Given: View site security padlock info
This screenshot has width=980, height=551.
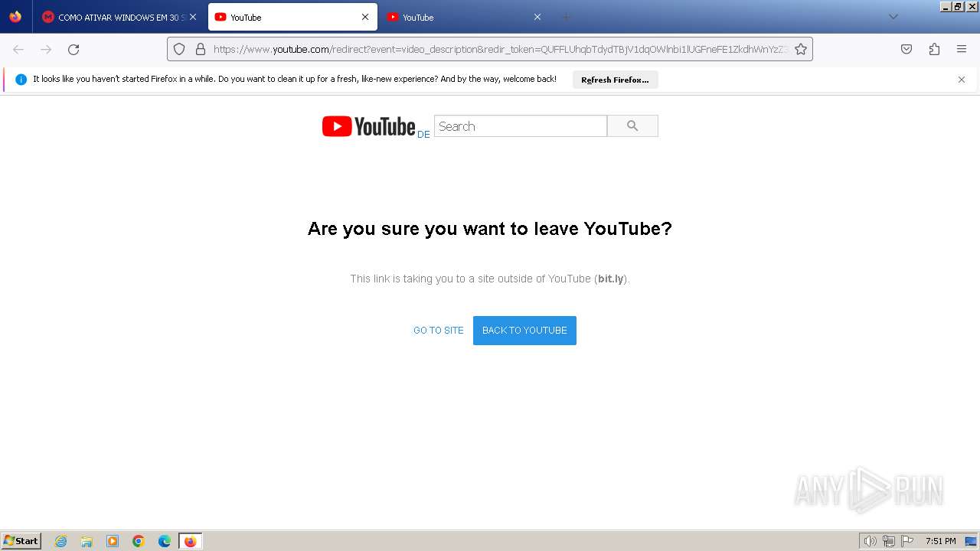Looking at the screenshot, I should coord(201,49).
